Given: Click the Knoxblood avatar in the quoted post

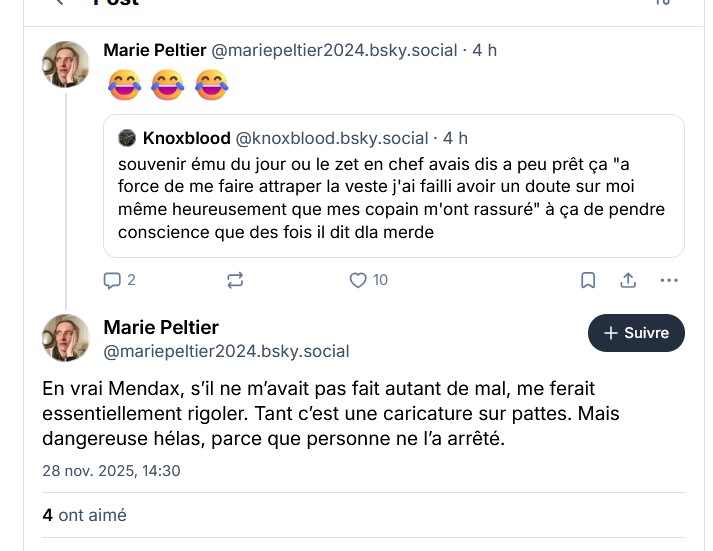Looking at the screenshot, I should pos(127,138).
